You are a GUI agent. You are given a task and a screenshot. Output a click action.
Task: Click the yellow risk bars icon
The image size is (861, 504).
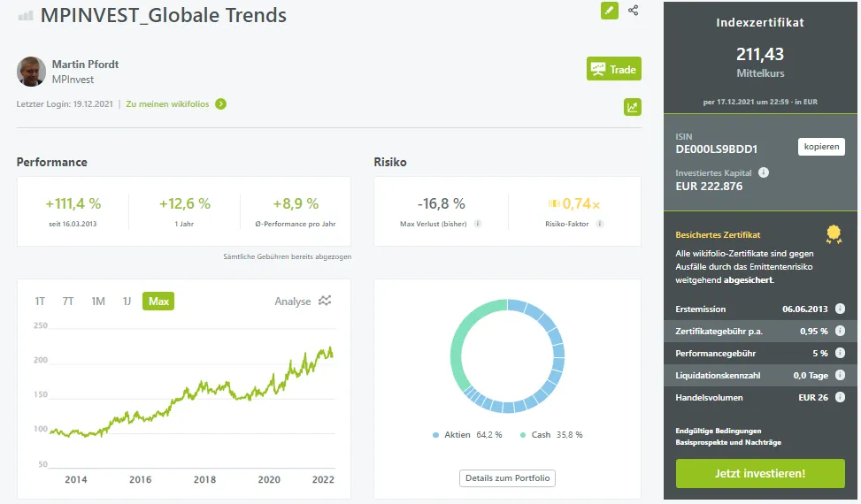(554, 203)
